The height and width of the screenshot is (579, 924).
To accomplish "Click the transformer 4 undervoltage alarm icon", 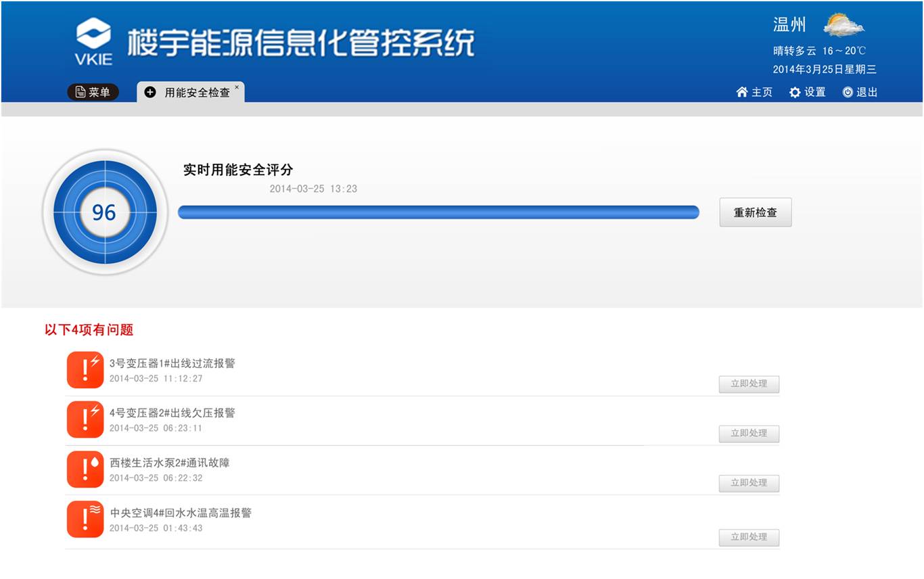I will coord(85,419).
